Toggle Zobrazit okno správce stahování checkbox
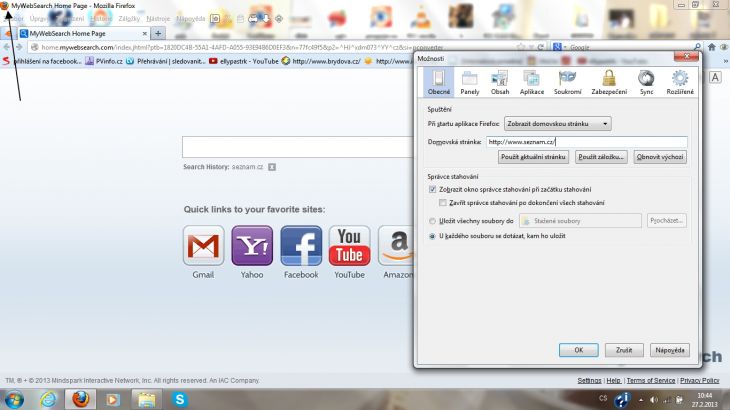Viewport: 730px width, 410px height. click(433, 189)
